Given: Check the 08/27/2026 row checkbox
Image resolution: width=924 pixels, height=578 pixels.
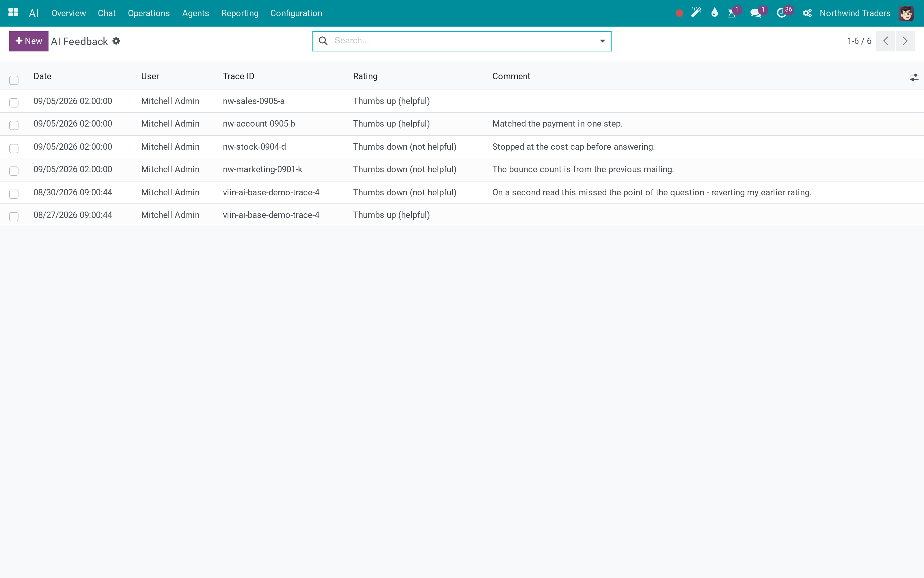Looking at the screenshot, I should [14, 216].
